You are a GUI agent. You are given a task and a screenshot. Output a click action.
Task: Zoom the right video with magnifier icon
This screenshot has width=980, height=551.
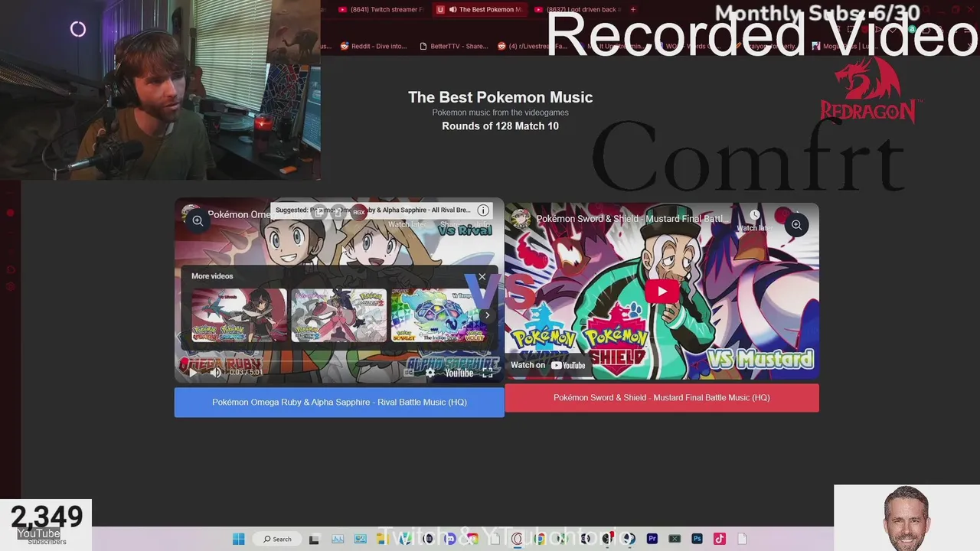[x=796, y=225]
